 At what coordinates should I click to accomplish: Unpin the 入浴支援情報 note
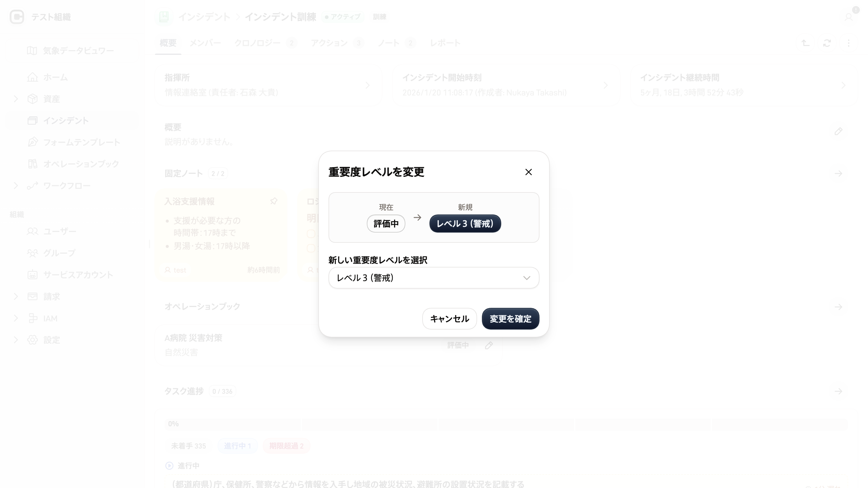click(274, 202)
